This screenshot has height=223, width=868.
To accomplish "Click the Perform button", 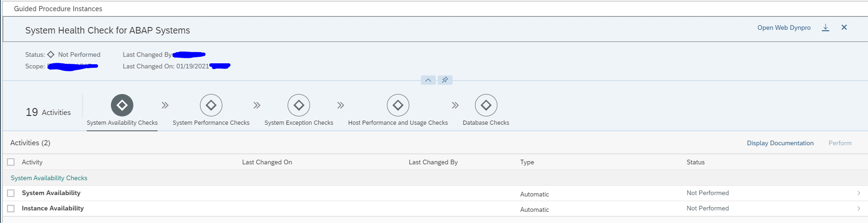I will (840, 143).
